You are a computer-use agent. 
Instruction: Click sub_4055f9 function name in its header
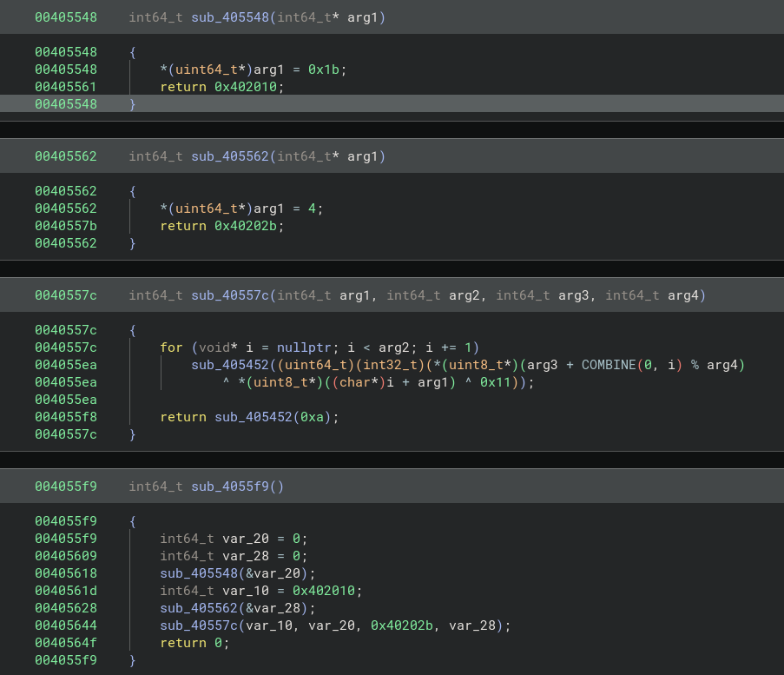coord(230,486)
